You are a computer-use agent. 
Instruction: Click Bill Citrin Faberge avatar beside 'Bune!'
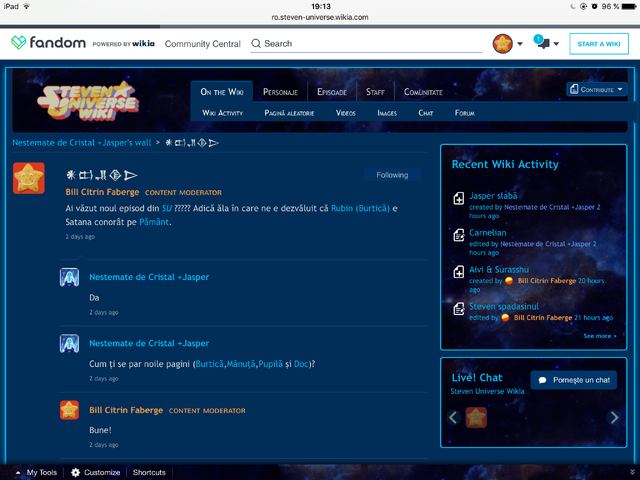[x=69, y=410]
